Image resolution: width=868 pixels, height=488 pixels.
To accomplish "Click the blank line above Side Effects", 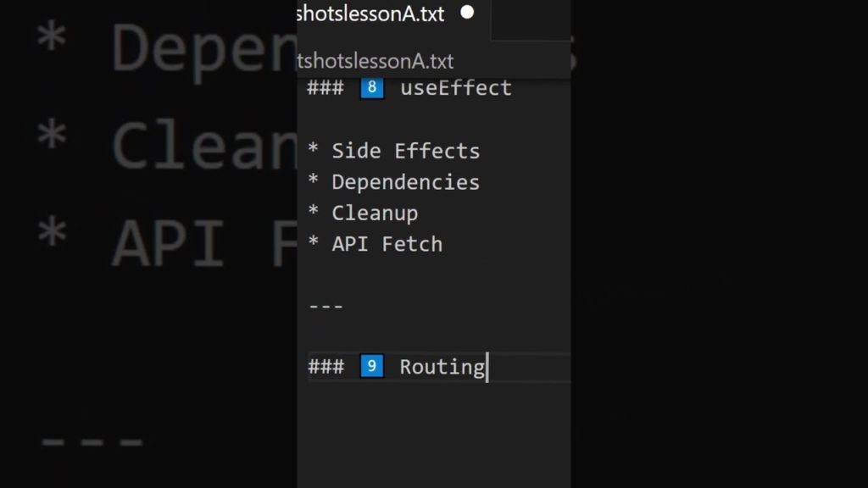I will [424, 119].
